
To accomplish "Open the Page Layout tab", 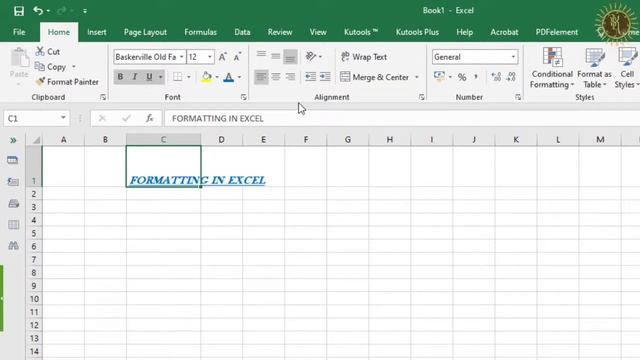I will coord(145,32).
